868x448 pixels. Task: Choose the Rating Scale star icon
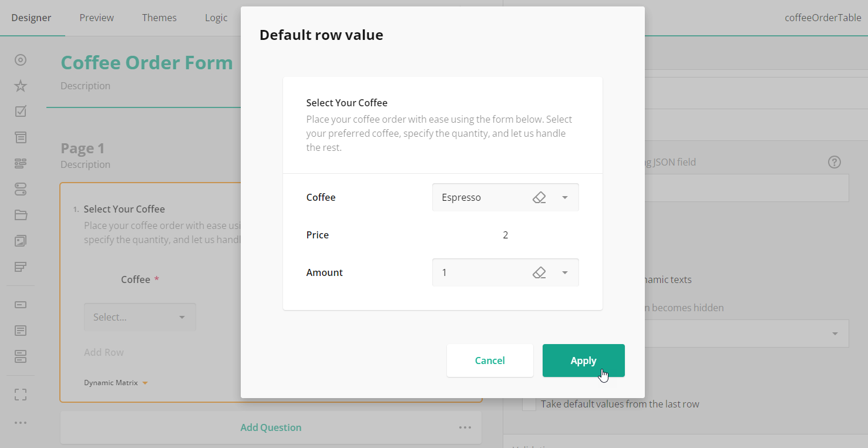pyautogui.click(x=21, y=85)
